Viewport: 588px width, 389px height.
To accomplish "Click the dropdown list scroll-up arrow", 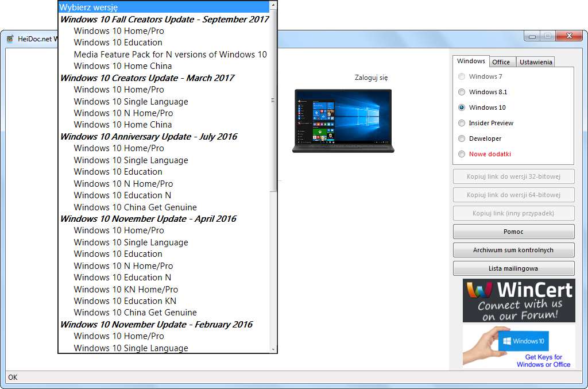I will tap(273, 5).
